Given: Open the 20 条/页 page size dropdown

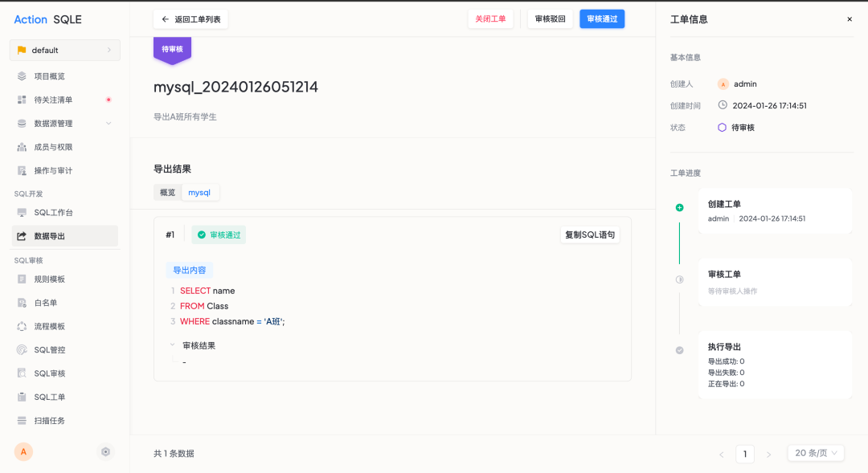Looking at the screenshot, I should (x=816, y=453).
